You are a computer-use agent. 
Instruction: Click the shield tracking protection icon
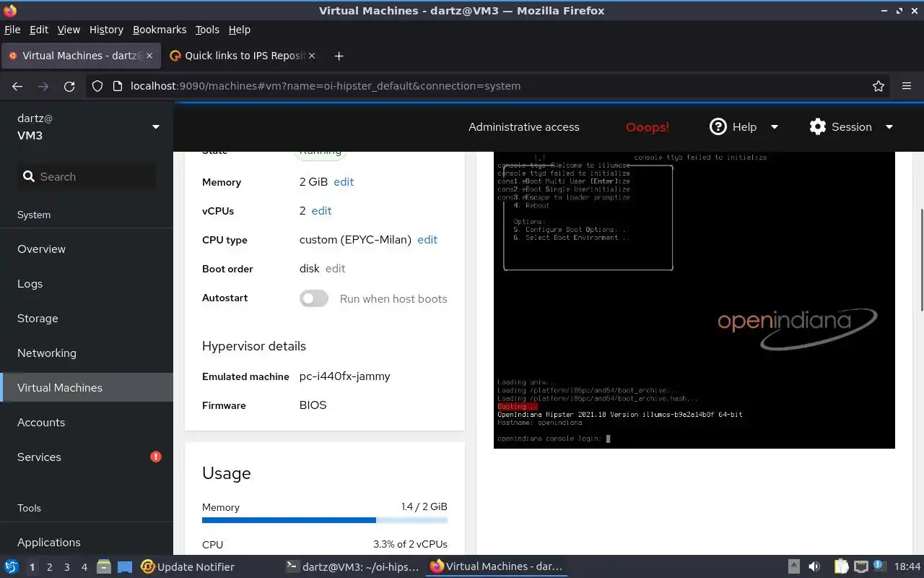[97, 86]
